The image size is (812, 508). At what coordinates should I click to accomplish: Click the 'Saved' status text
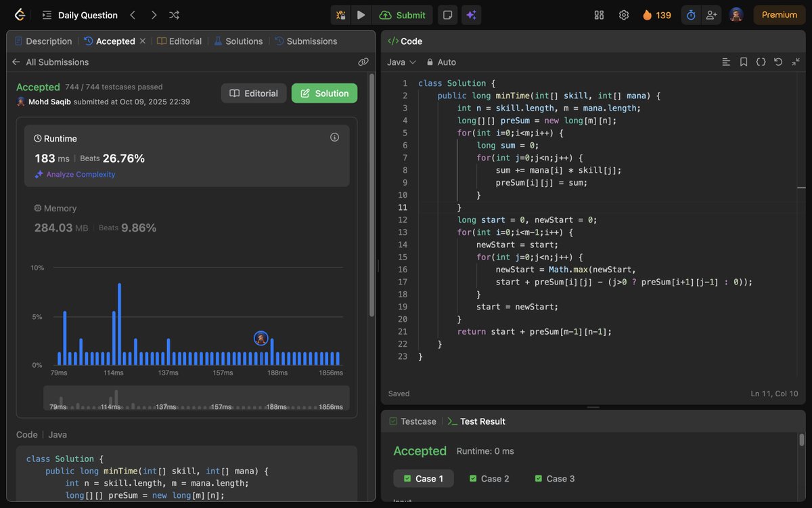tap(399, 394)
